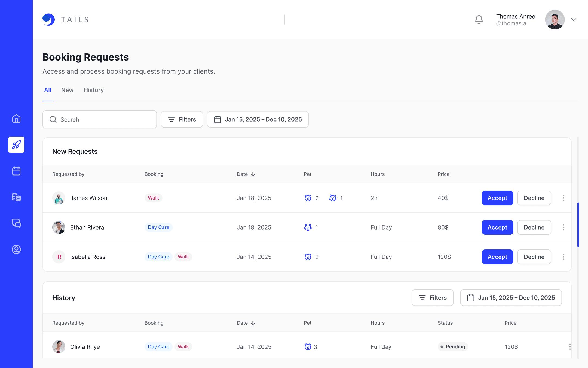588x368 pixels.
Task: Open the coins earnings sidebar icon
Action: pyautogui.click(x=16, y=197)
